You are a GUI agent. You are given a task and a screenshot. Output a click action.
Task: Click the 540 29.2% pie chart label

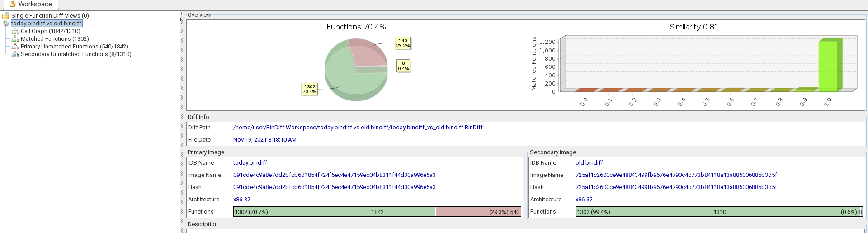click(x=402, y=43)
